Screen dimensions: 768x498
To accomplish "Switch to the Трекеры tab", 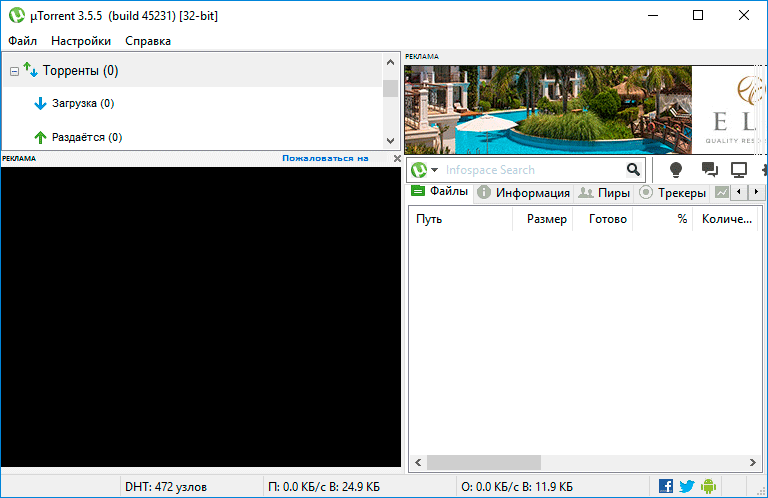I will (673, 193).
